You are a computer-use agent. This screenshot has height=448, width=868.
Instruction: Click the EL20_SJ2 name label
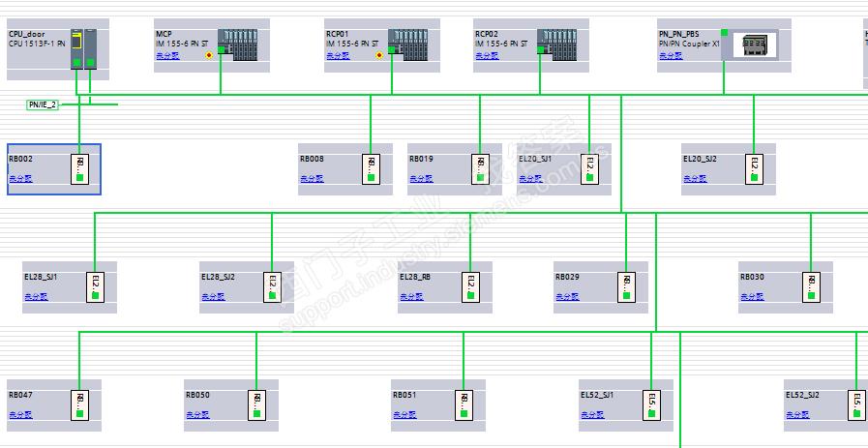coord(700,159)
